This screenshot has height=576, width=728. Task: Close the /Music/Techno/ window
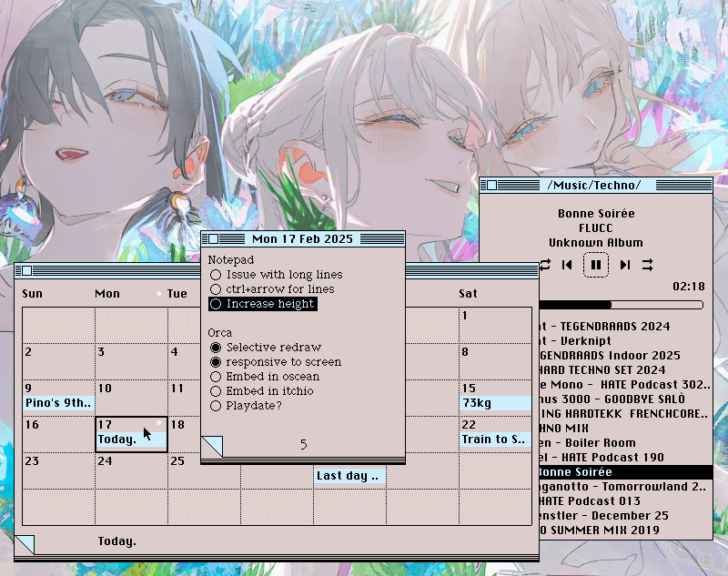(491, 186)
